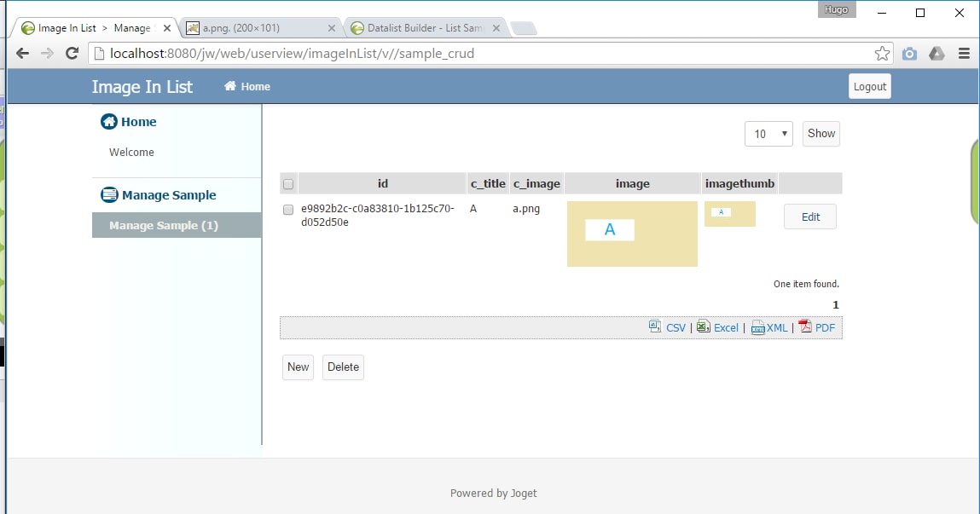Select Welcome in the sidebar menu
The width and height of the screenshot is (980, 514).
pos(131,152)
